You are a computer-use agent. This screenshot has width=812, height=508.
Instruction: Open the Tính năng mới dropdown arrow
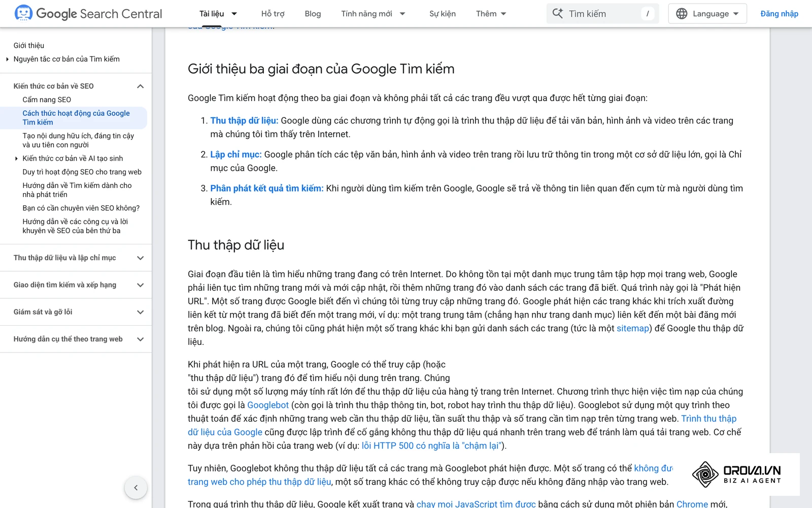tap(402, 14)
